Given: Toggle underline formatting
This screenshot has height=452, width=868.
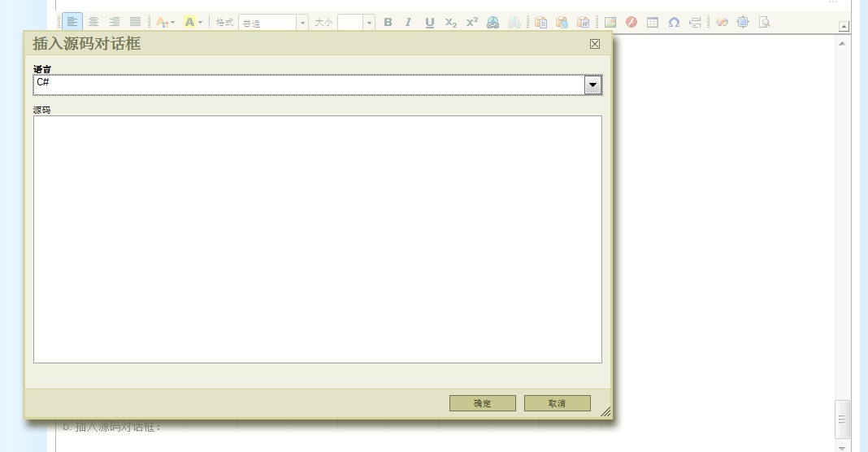Looking at the screenshot, I should point(430,22).
